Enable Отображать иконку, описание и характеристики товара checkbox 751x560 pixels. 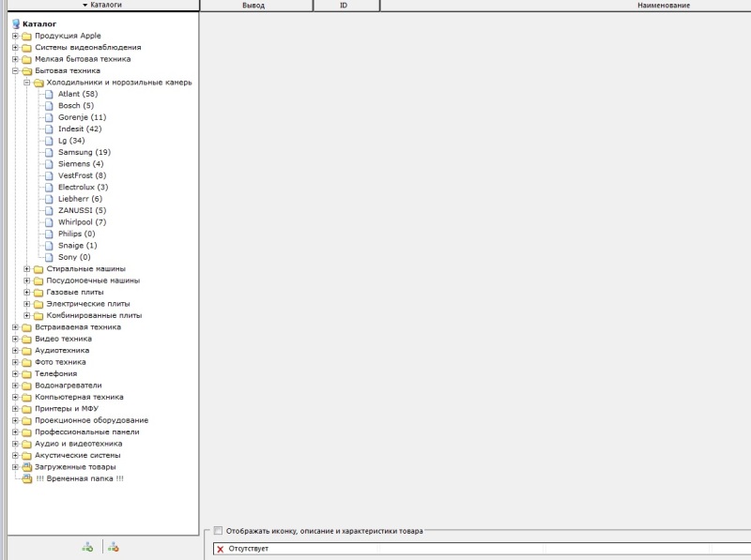click(218, 531)
